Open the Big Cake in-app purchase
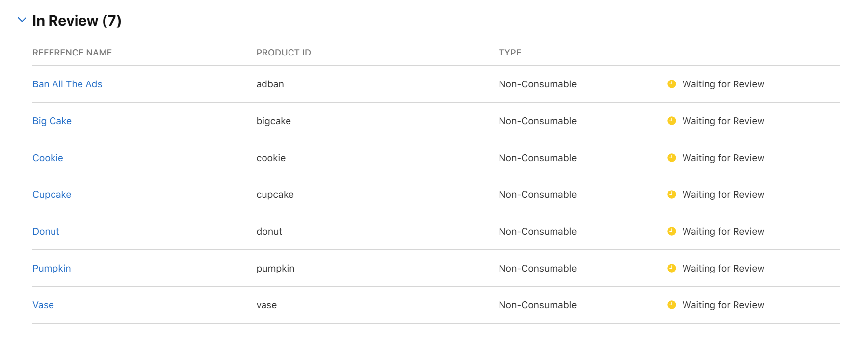 click(x=52, y=121)
